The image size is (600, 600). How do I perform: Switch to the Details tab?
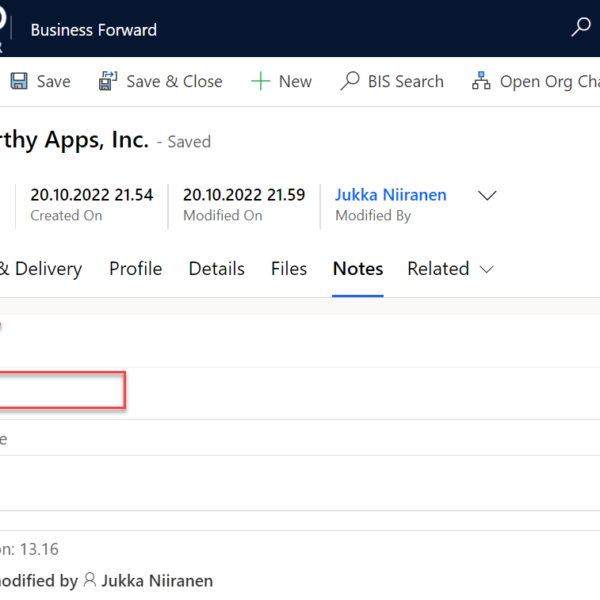point(216,268)
